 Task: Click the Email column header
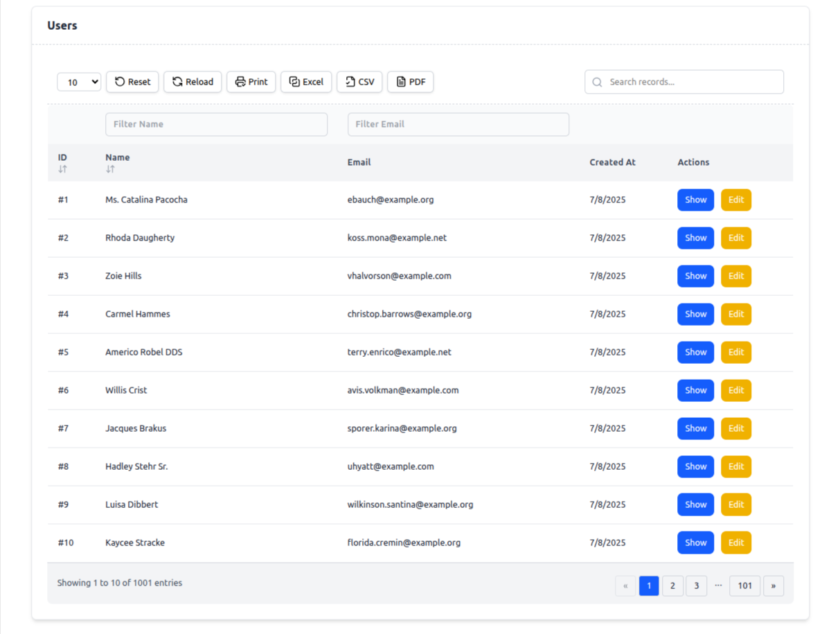[359, 162]
